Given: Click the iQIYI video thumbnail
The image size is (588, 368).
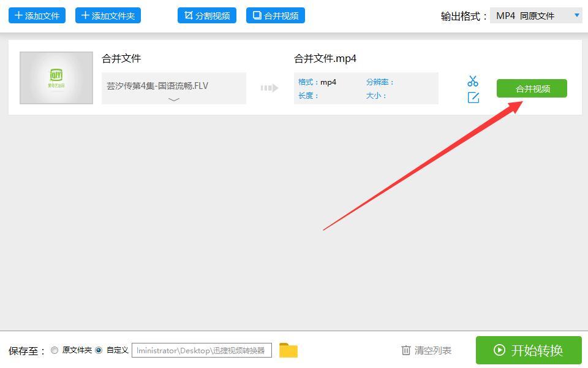Looking at the screenshot, I should pos(56,78).
